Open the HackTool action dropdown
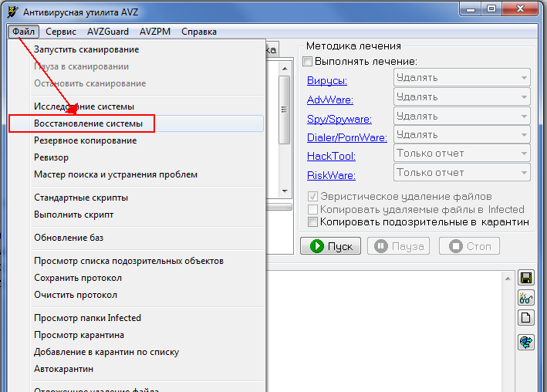This screenshot has width=547, height=392. (462, 154)
